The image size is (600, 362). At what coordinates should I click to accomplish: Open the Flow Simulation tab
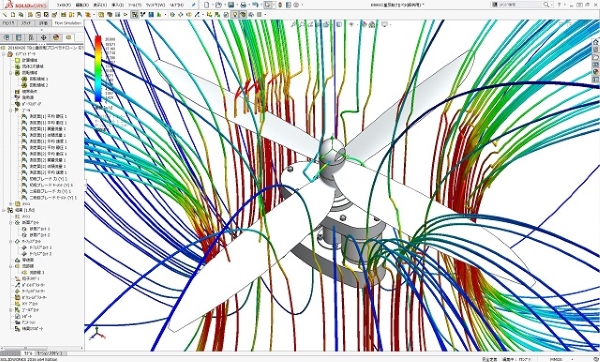coord(68,23)
